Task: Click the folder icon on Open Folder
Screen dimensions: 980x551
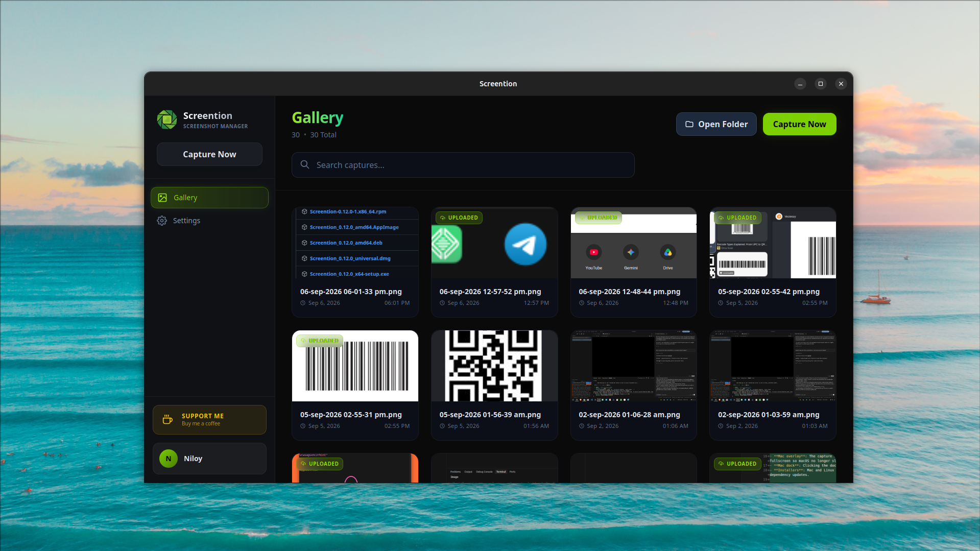Action: tap(689, 124)
